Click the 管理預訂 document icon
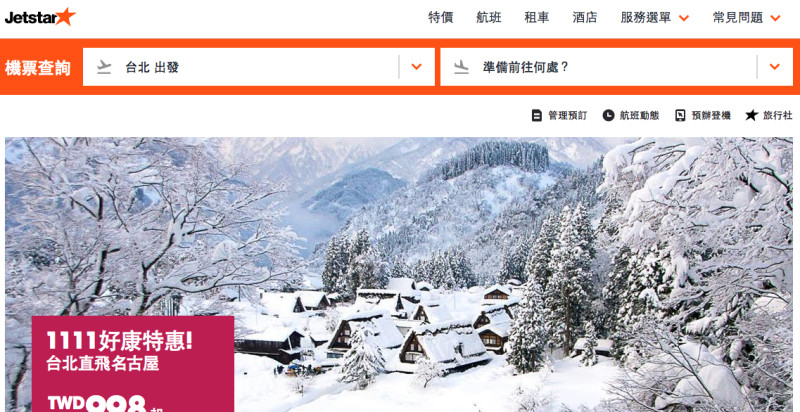The width and height of the screenshot is (800, 412). pos(536,115)
